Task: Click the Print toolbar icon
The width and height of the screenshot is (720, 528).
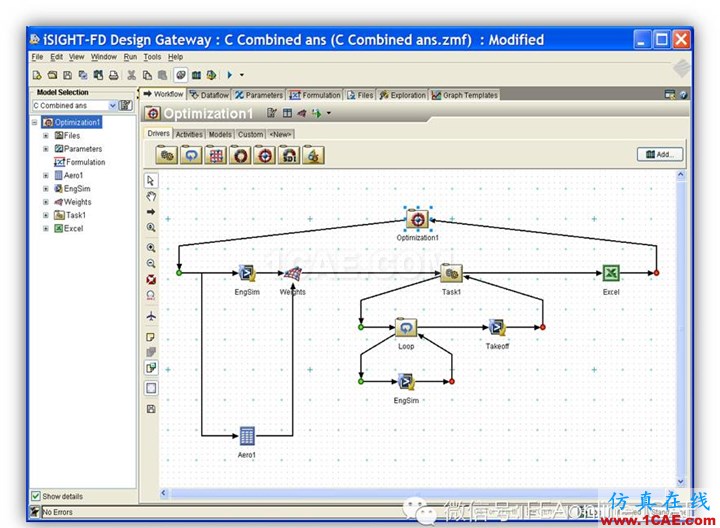Action: [114, 75]
